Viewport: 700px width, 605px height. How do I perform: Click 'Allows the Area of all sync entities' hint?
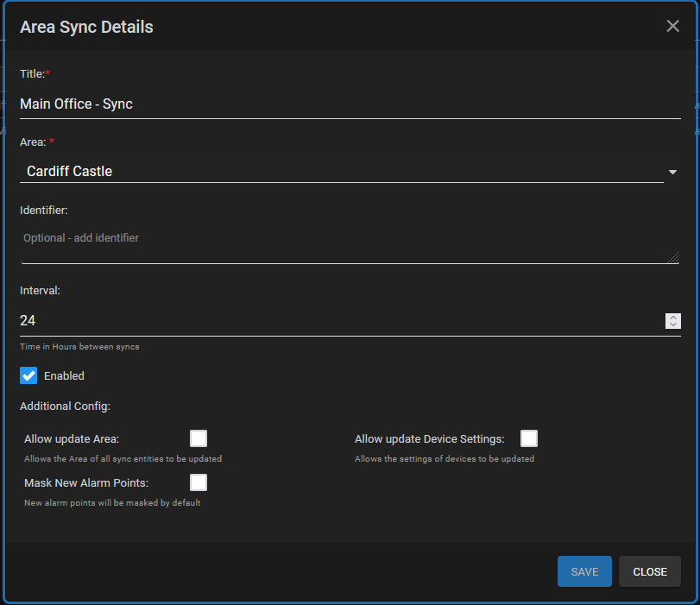(x=123, y=458)
